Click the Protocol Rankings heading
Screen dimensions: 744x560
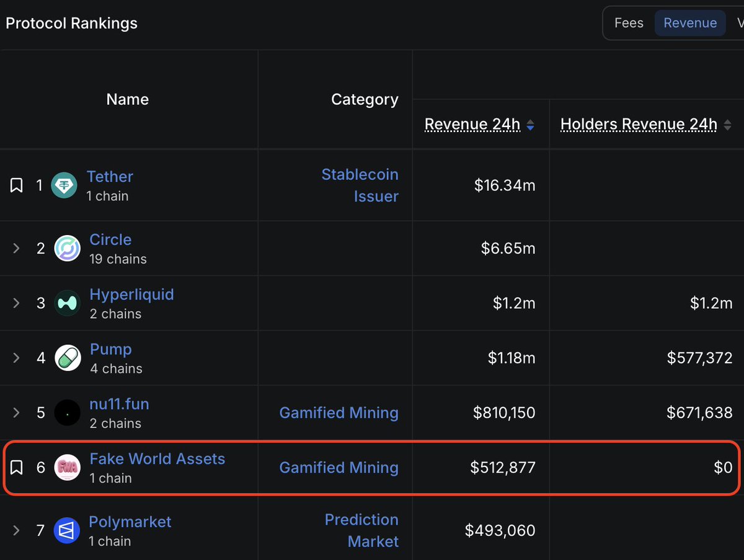coord(71,24)
